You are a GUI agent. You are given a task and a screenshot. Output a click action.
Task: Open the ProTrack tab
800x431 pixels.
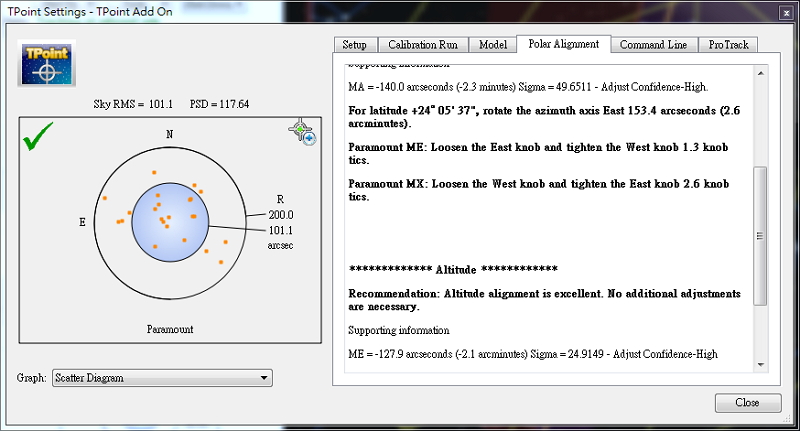click(728, 45)
